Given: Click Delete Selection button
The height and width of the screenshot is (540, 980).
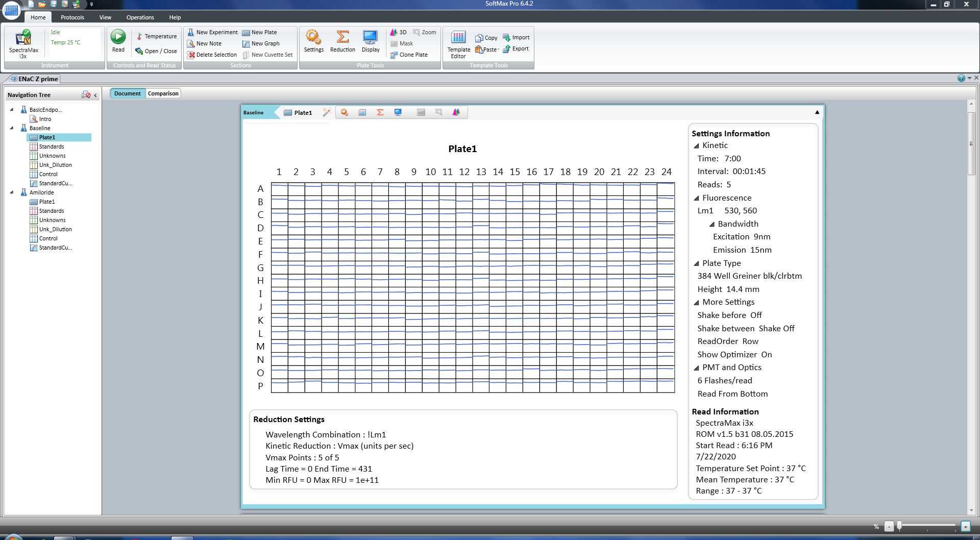Looking at the screenshot, I should (212, 55).
